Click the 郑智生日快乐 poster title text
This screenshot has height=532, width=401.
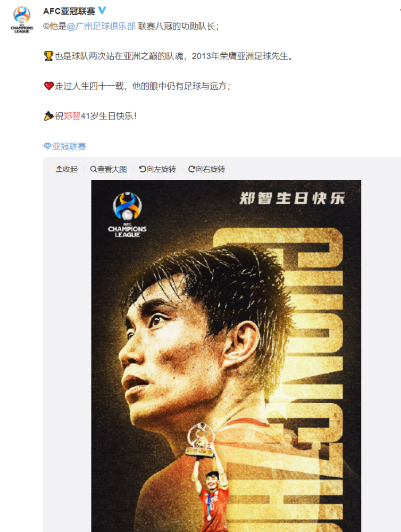[292, 198]
